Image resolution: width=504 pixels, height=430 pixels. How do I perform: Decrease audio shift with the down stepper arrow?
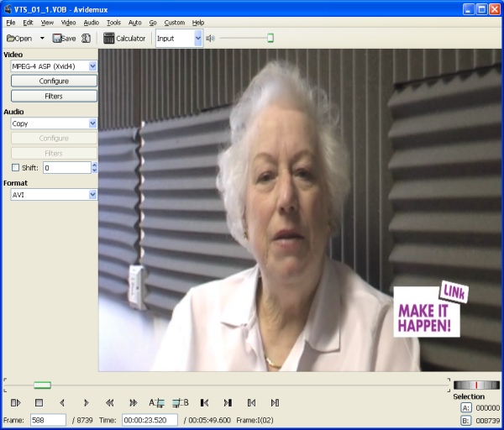point(94,170)
